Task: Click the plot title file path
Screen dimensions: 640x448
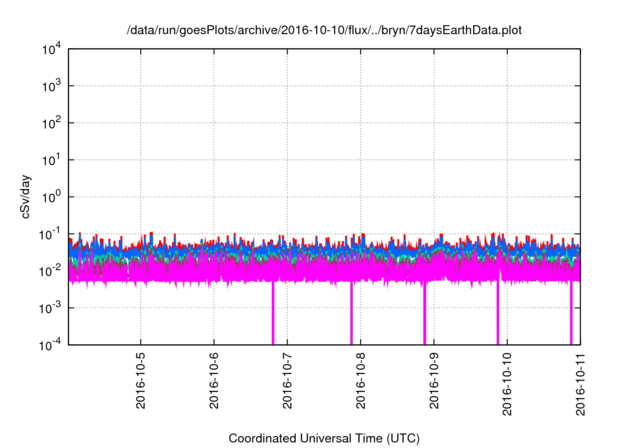Action: coord(324,30)
